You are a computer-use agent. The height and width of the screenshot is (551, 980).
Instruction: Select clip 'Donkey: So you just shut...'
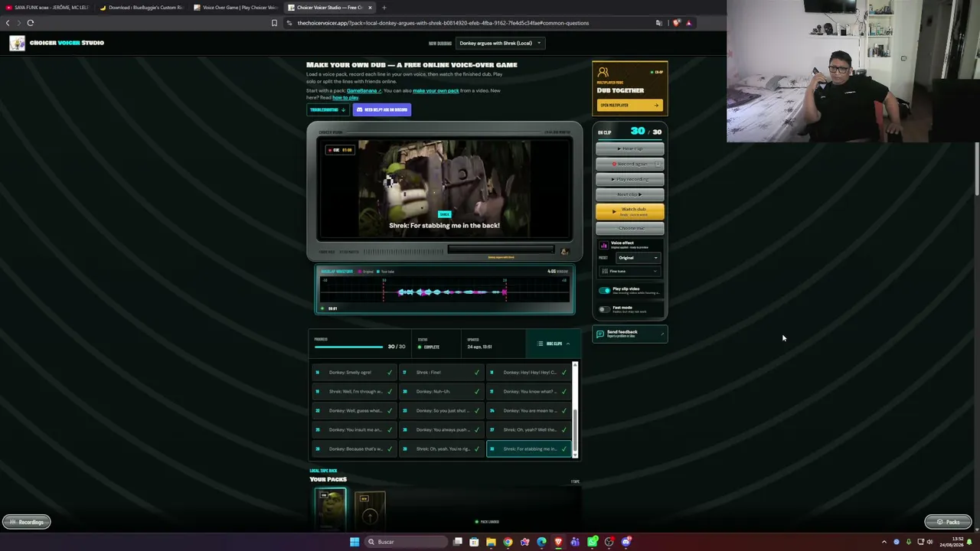443,411
